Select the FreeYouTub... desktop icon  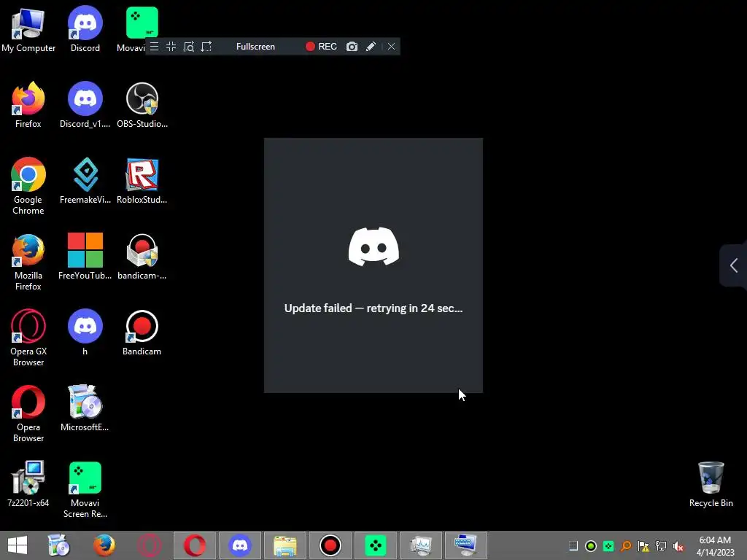click(x=85, y=257)
